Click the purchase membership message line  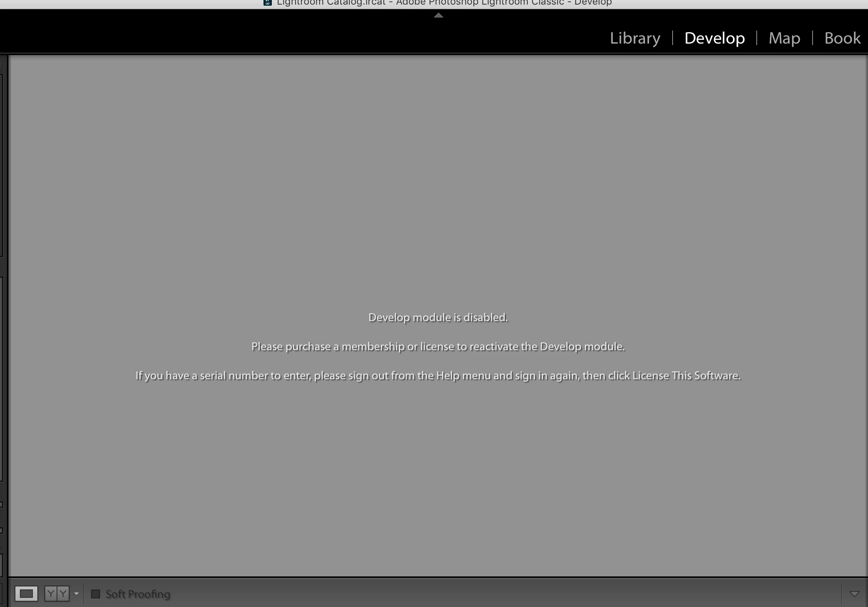click(438, 346)
